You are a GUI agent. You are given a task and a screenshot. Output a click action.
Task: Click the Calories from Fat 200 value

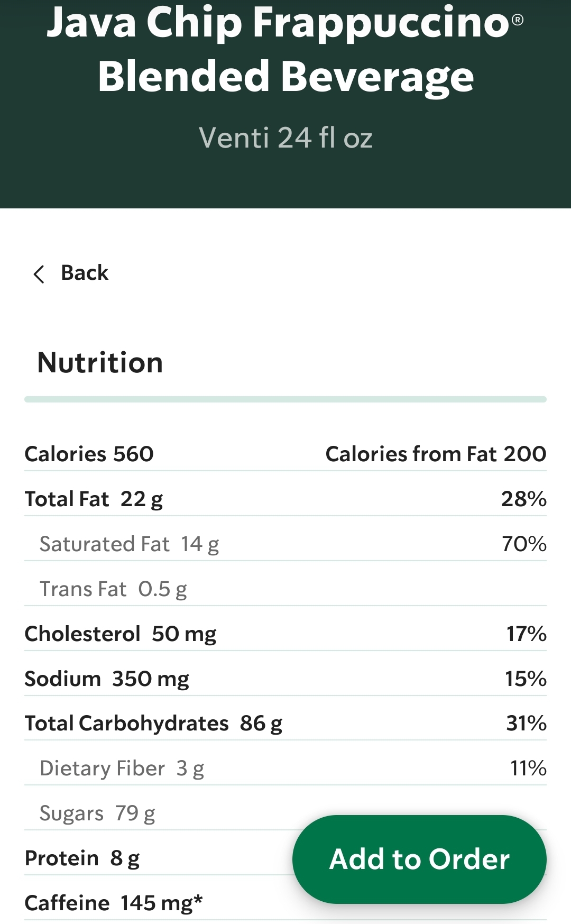[x=436, y=454]
